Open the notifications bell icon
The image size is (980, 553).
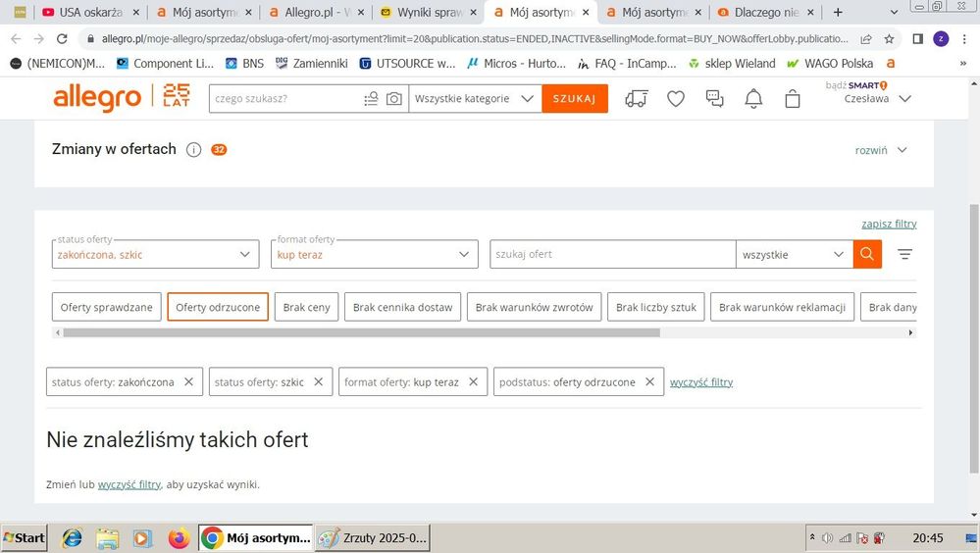point(753,99)
